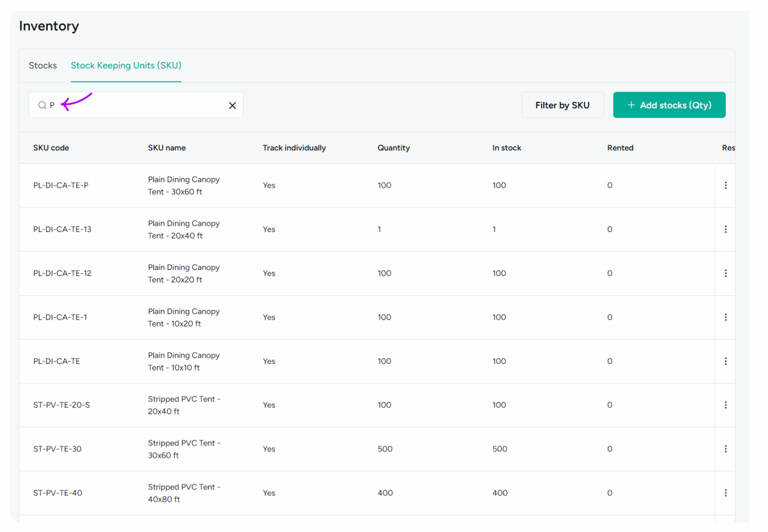Open the actions menu for ST-PV-TE-20-S
This screenshot has height=532, width=768.
726,405
